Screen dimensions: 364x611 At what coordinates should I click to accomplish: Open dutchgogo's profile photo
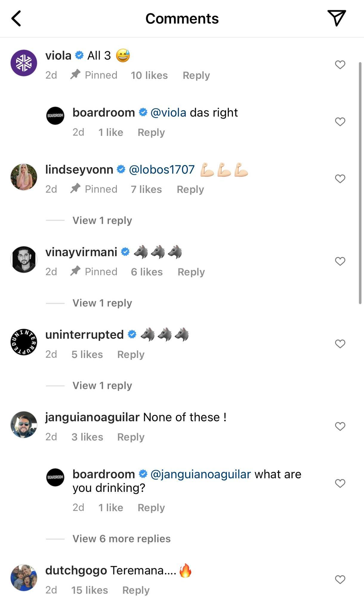click(24, 578)
